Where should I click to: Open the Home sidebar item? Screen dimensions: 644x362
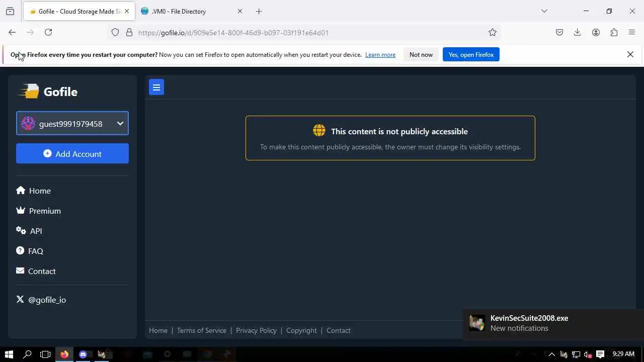coord(33,191)
